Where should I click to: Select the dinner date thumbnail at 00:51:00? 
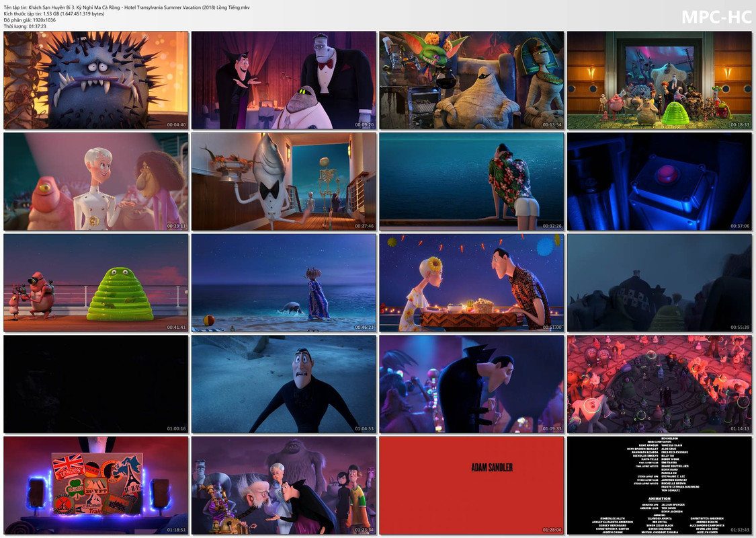click(472, 282)
